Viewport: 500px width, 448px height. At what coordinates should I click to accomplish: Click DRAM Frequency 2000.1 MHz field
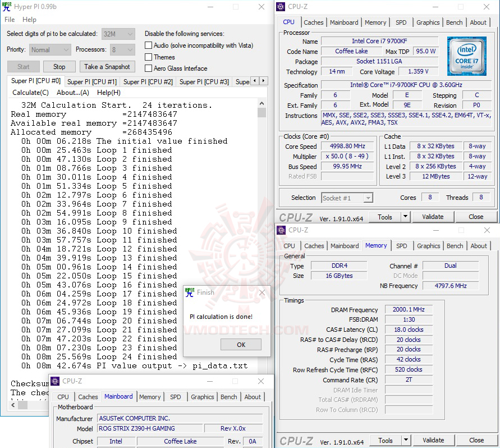point(409,309)
